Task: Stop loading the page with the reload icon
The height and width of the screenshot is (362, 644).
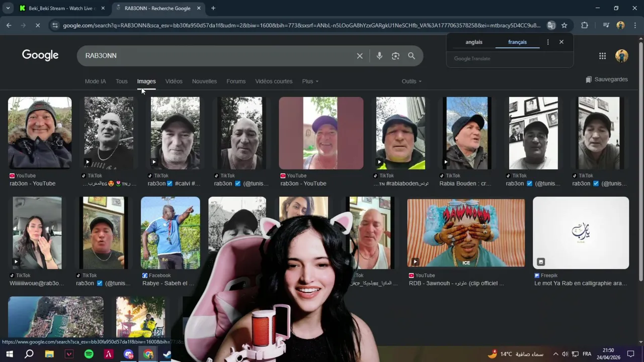Action: point(38,25)
